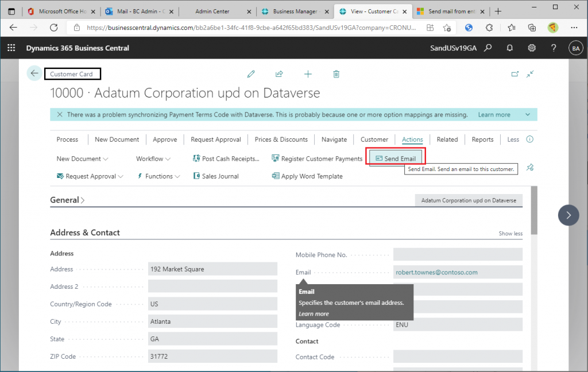Image resolution: width=588 pixels, height=372 pixels.
Task: Expand the General section header
Action: coord(68,200)
